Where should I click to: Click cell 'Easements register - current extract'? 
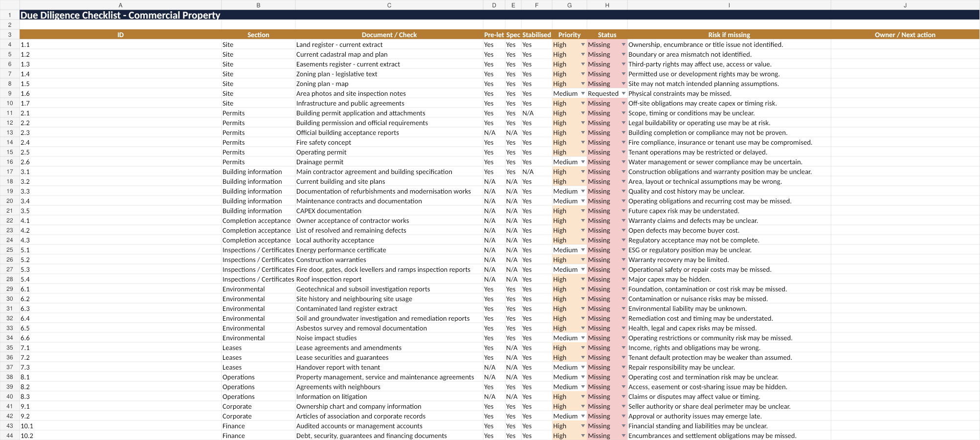(389, 64)
